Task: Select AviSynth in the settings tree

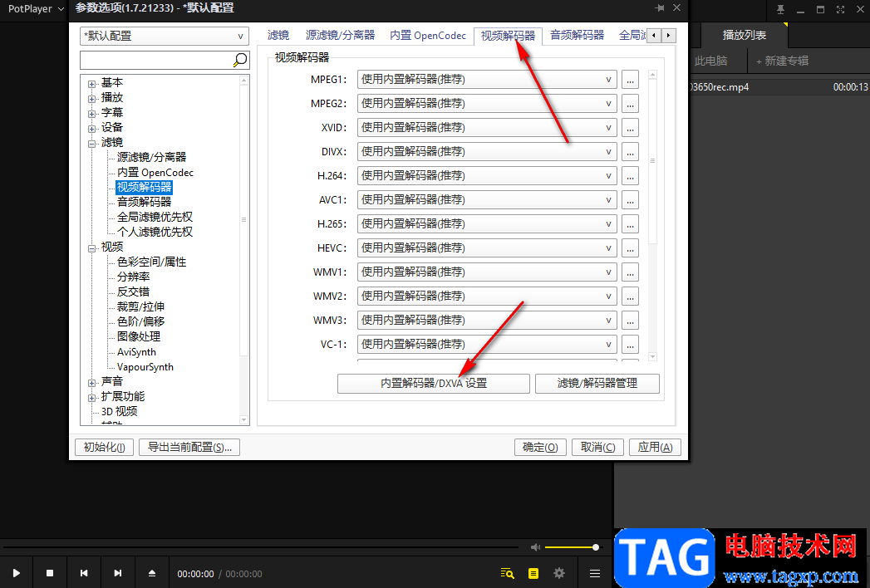Action: click(136, 351)
